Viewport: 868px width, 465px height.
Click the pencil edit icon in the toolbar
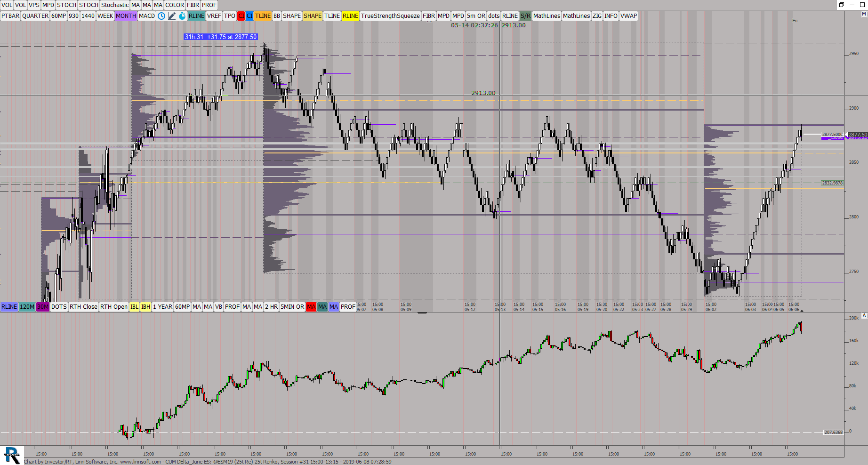click(172, 16)
